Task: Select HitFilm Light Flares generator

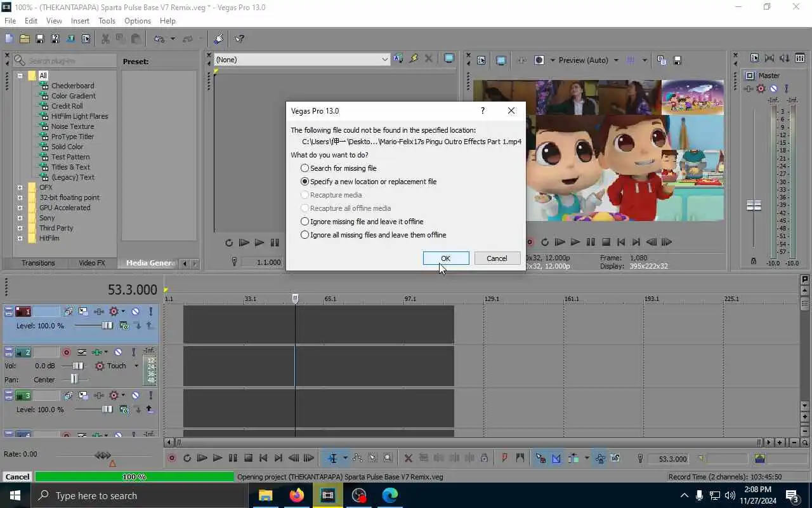Action: (79, 116)
